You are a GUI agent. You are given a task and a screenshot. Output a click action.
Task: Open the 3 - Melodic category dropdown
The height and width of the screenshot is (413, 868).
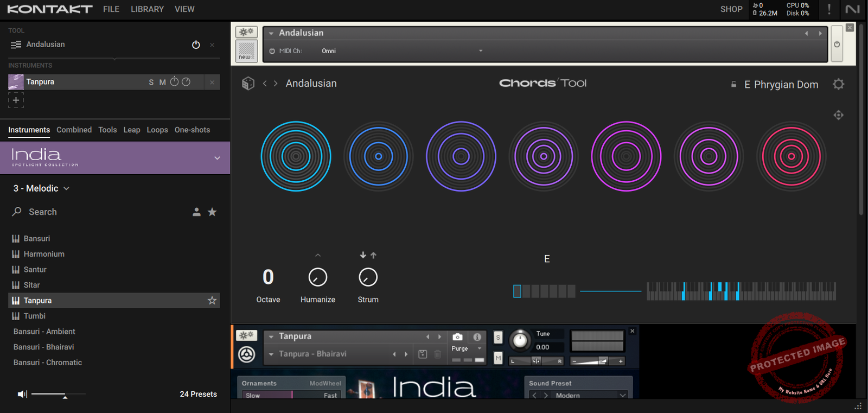(41, 188)
